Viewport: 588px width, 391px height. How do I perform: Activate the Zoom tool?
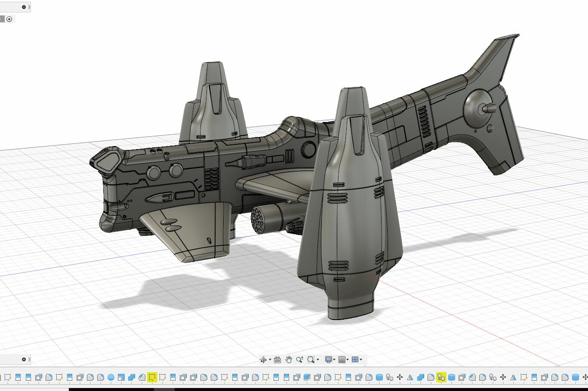300,360
